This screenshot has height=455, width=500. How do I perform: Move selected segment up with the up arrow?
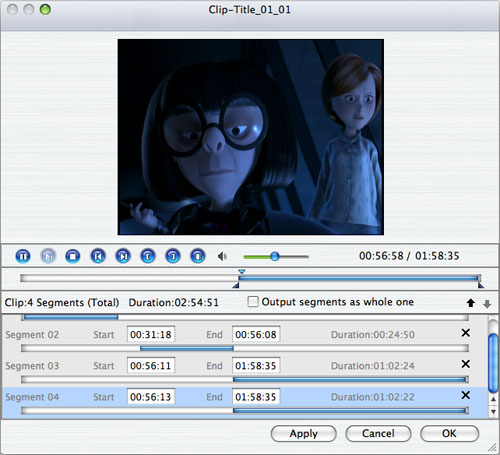coord(471,303)
